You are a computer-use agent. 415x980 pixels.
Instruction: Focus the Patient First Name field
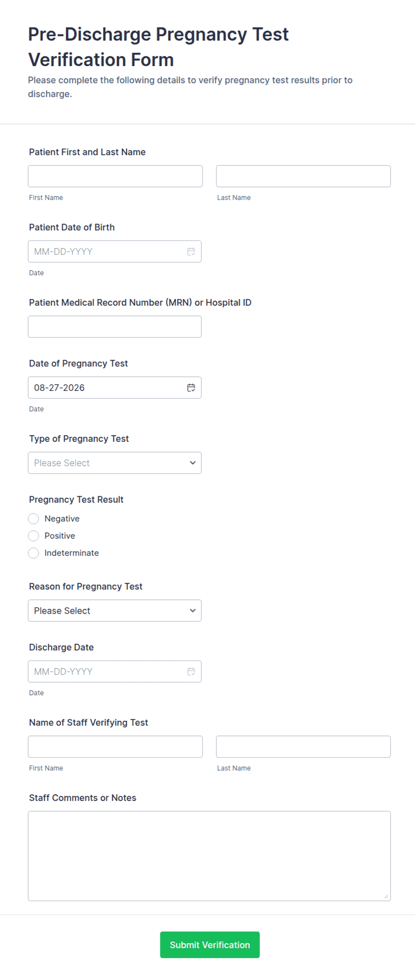click(x=115, y=176)
